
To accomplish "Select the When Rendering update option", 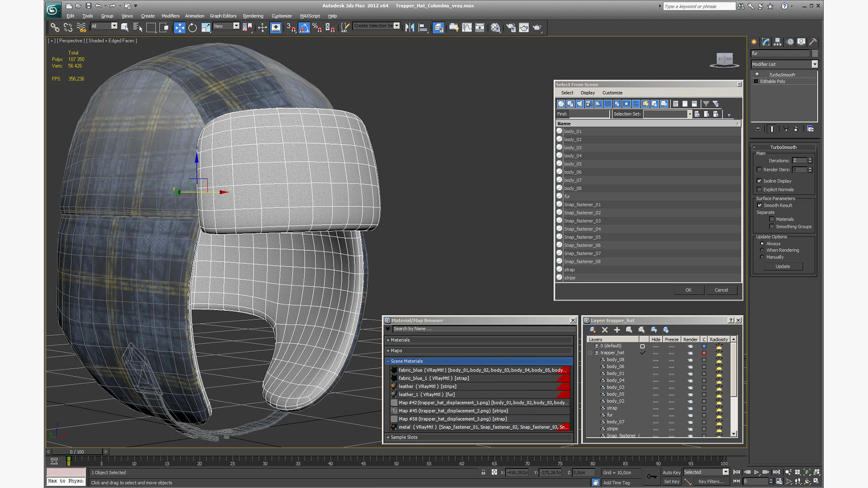I will (762, 250).
